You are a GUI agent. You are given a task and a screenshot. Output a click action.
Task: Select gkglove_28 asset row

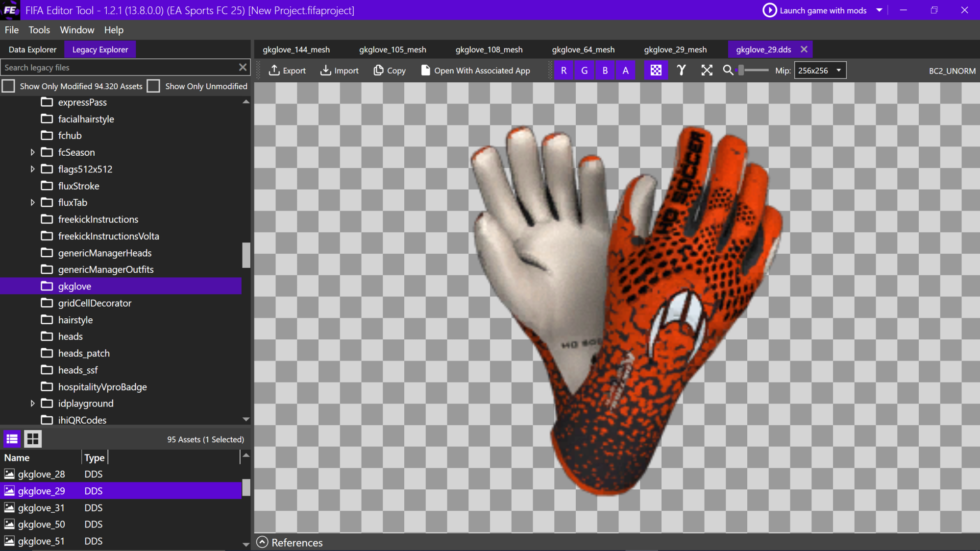[x=121, y=474]
